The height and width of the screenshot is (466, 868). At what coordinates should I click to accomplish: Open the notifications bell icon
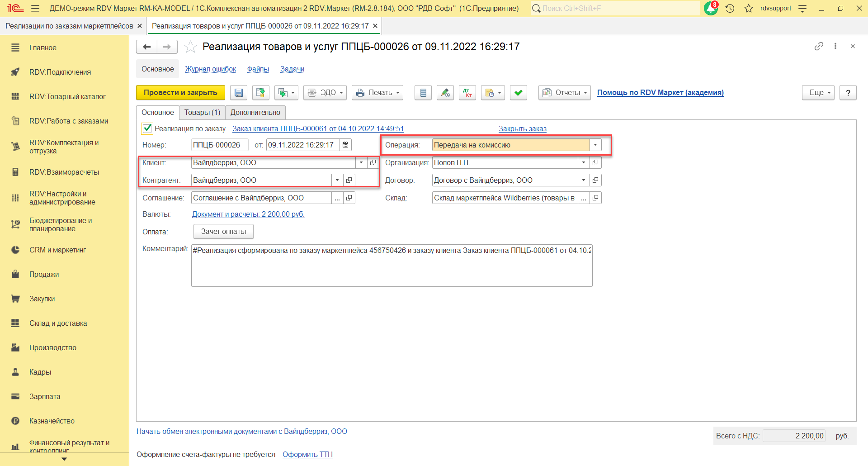coord(711,8)
